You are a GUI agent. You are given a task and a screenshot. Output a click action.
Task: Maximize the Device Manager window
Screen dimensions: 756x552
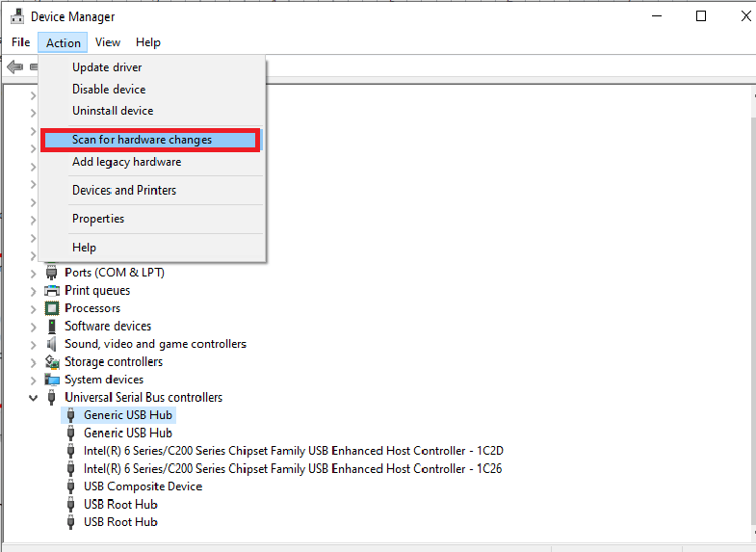(701, 16)
